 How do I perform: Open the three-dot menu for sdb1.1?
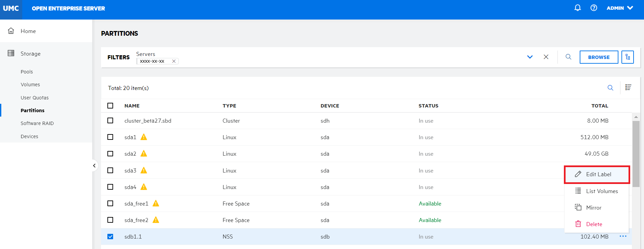tap(623, 236)
